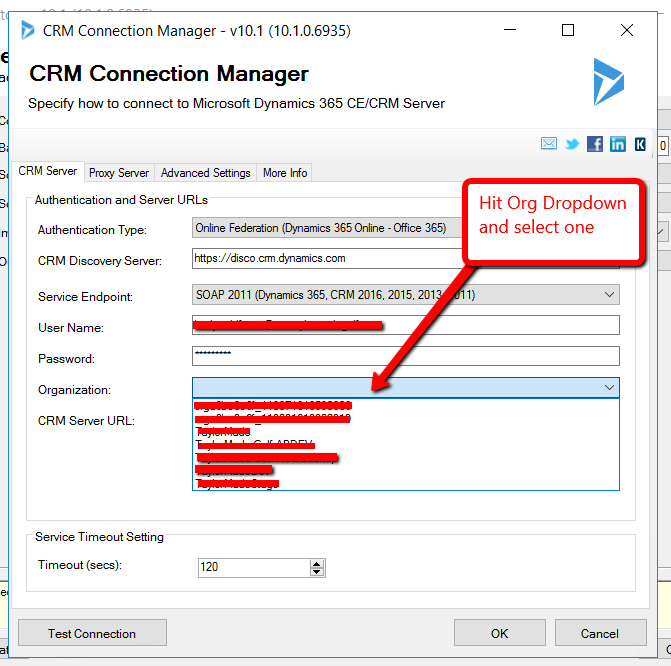Go to the More Info tab

click(x=285, y=173)
